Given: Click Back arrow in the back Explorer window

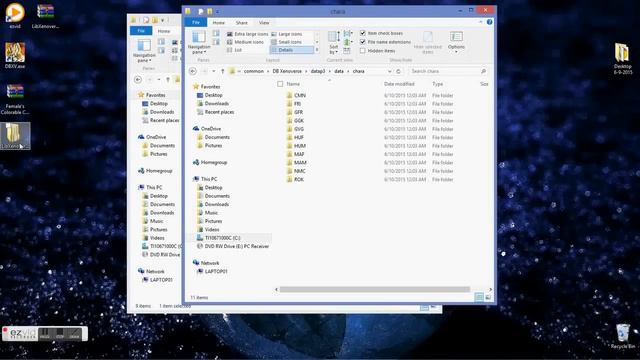Looking at the screenshot, I should pyautogui.click(x=138, y=80).
